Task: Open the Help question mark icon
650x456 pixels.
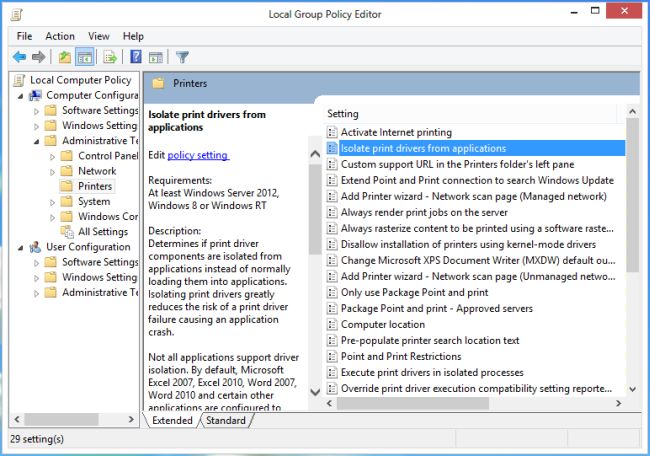Action: (x=136, y=57)
